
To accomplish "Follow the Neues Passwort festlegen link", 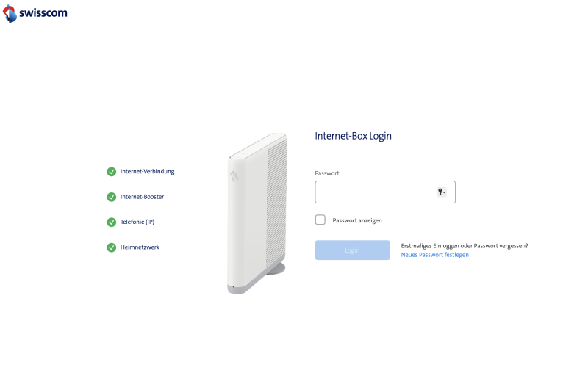I will [x=435, y=255].
